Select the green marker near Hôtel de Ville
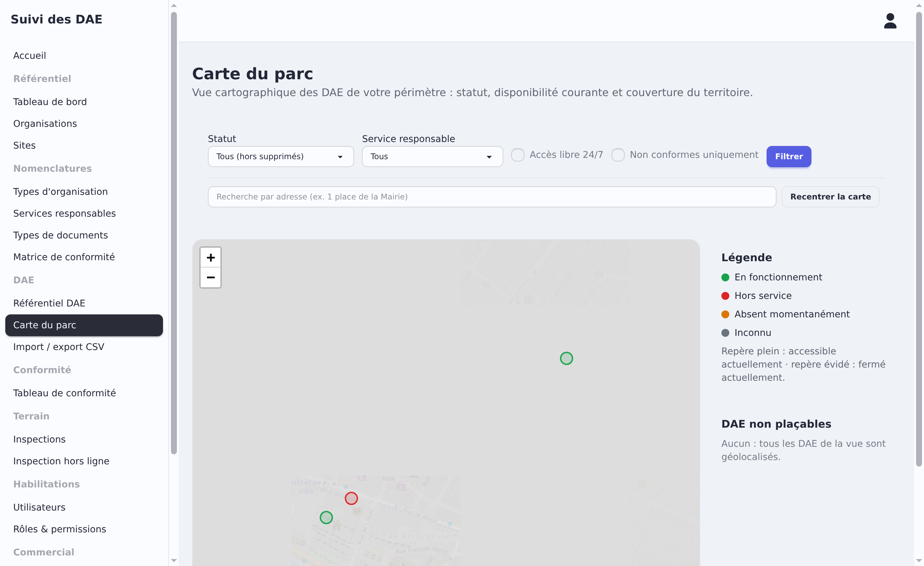 (x=326, y=517)
